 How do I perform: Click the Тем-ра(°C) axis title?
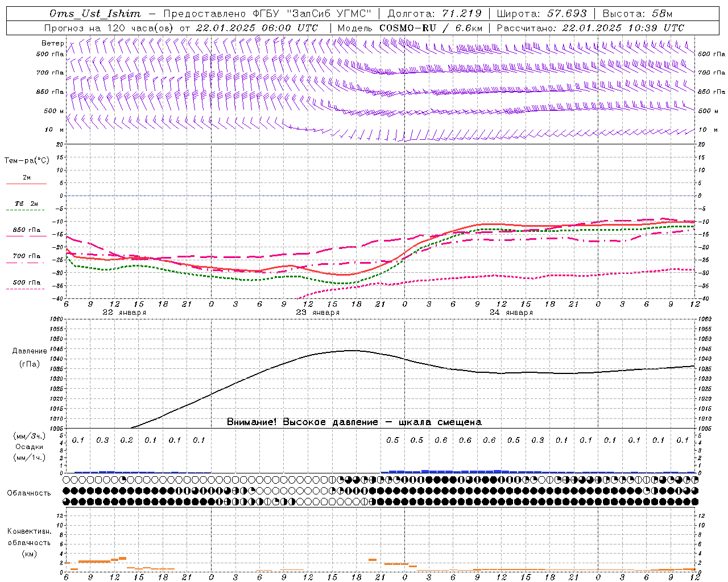[27, 161]
